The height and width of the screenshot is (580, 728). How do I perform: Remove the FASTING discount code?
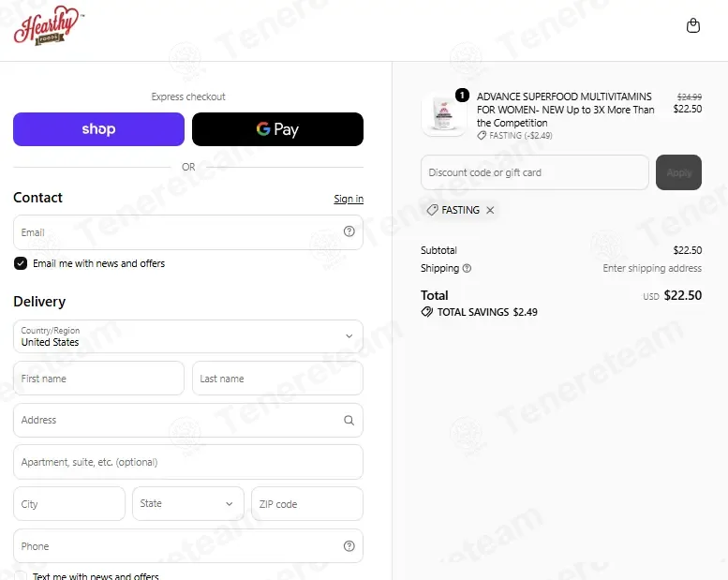click(490, 210)
